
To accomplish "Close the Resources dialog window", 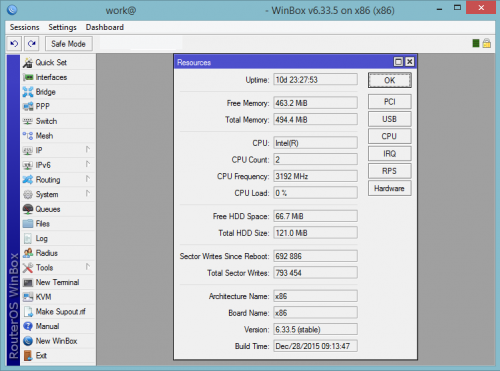I will (410, 62).
